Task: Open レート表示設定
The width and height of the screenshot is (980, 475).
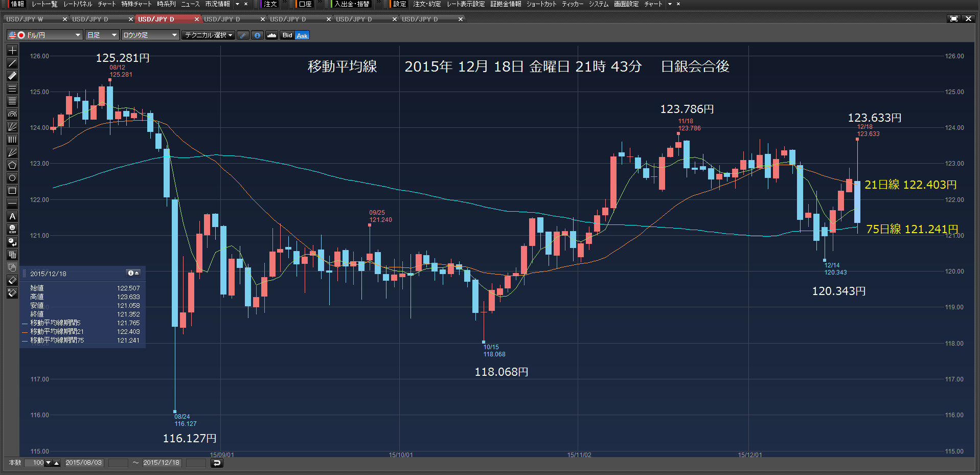Action: [466, 4]
